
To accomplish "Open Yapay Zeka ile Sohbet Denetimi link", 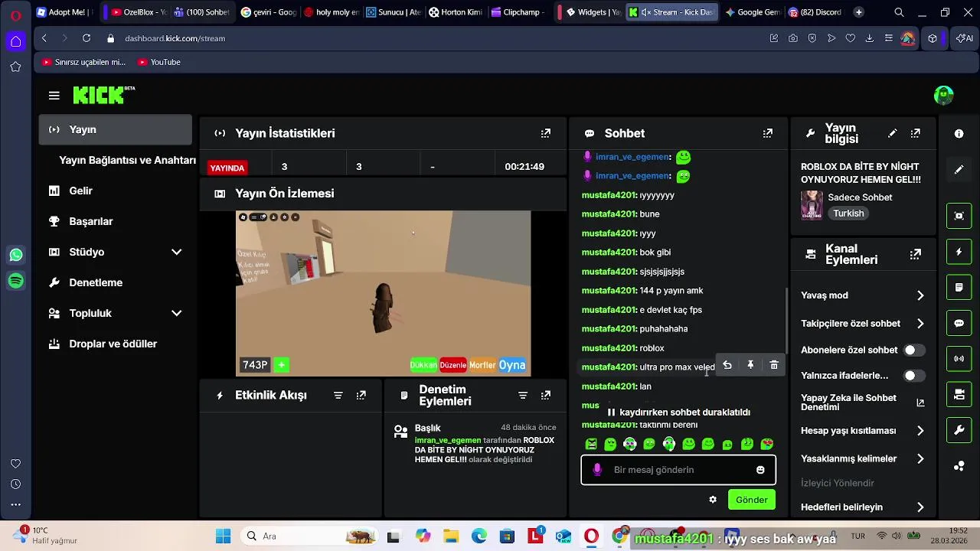I will coord(862,403).
